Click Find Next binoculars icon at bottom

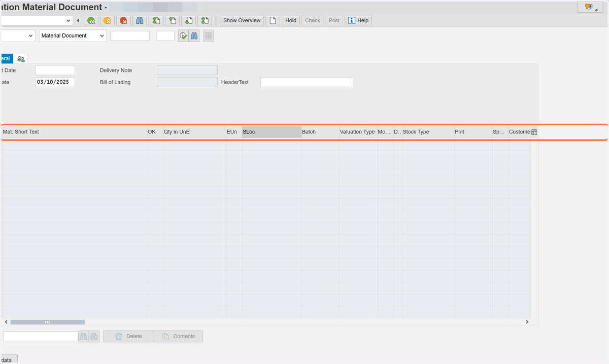(x=94, y=336)
